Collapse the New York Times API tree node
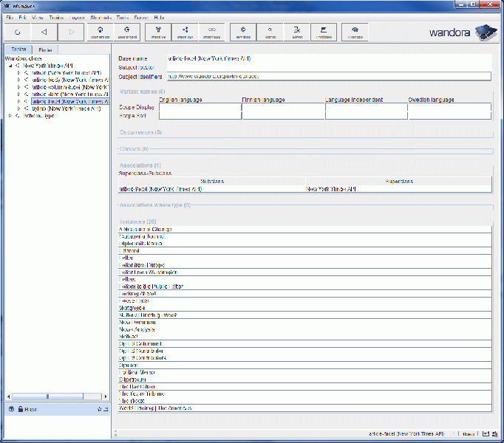This screenshot has width=504, height=443. pos(10,66)
